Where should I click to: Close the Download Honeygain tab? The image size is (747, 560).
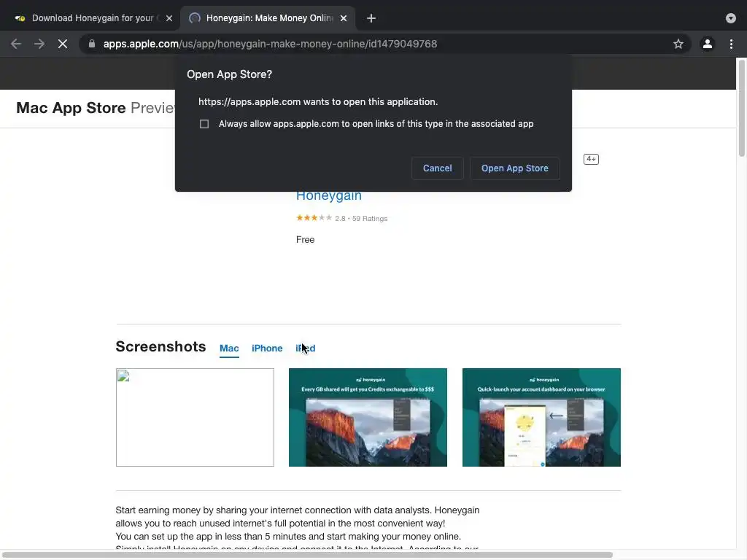tap(169, 18)
